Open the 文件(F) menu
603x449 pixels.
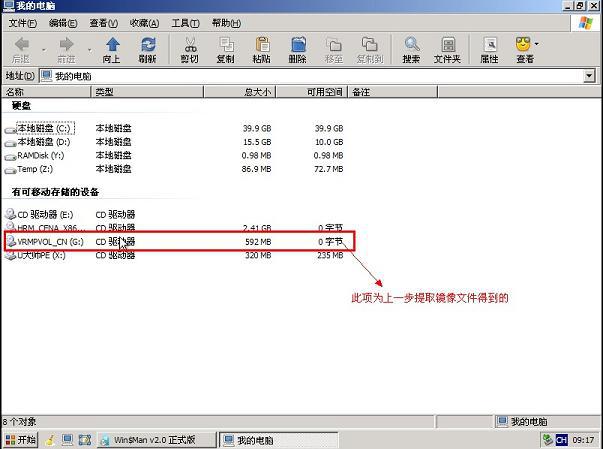pos(23,23)
